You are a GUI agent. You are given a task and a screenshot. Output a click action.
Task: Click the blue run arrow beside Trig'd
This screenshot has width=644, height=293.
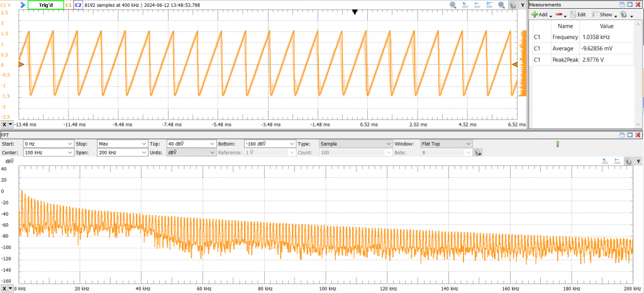tap(22, 4)
